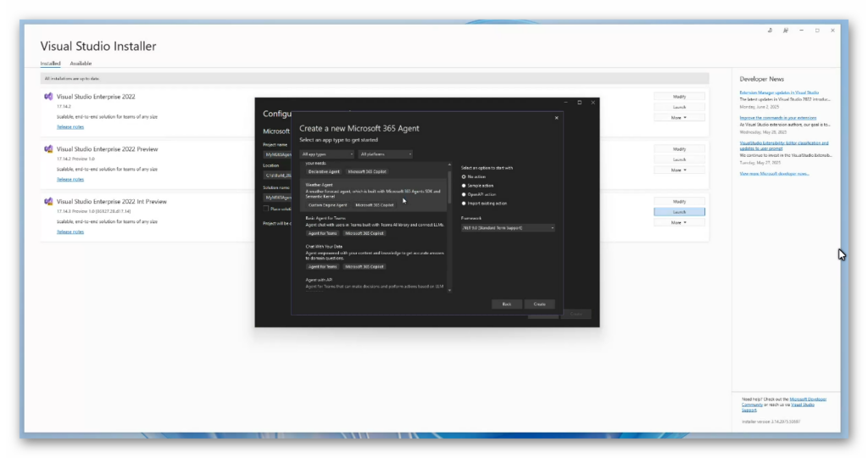Screen dimensions: 868x458
Task: Minimize the dark Configure project window
Action: pos(565,103)
